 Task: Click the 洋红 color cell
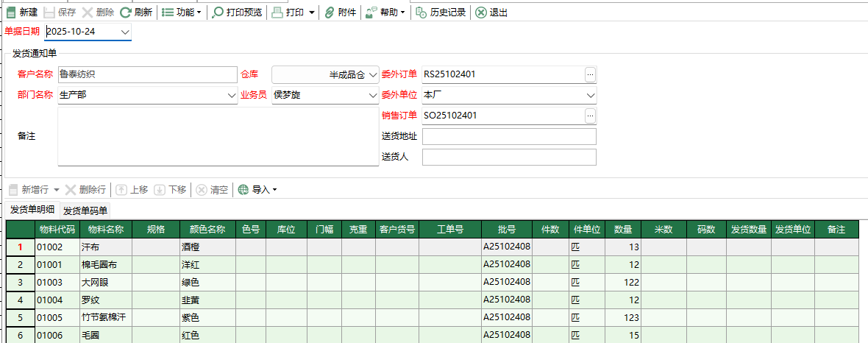[207, 265]
